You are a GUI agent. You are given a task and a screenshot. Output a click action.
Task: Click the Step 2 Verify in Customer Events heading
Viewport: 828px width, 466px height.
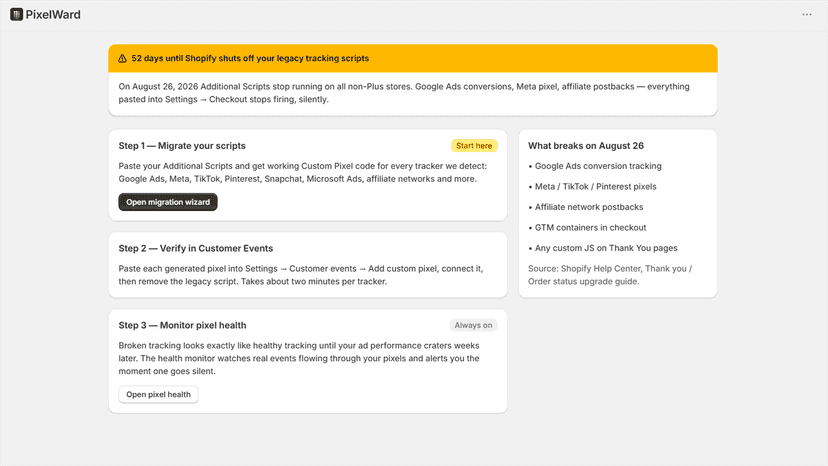click(x=196, y=248)
